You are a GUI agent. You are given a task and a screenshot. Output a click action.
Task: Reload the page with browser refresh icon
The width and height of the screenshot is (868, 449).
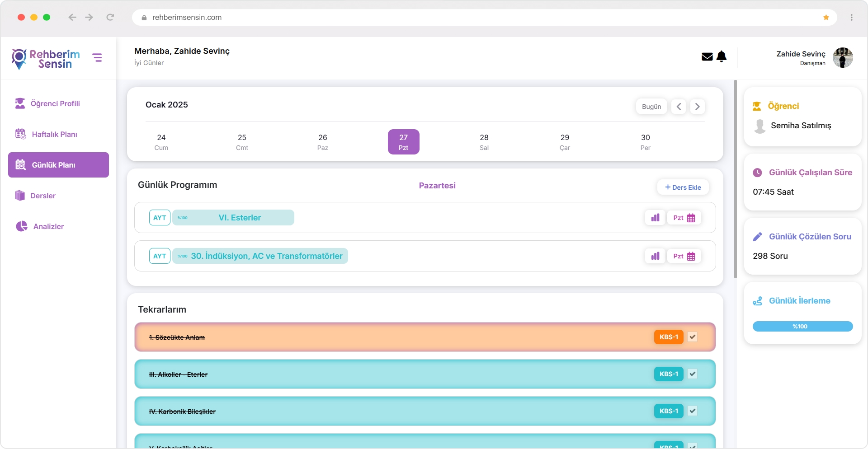click(110, 17)
